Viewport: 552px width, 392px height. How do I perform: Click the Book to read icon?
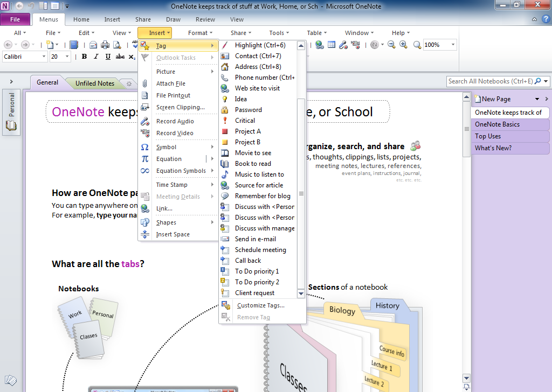[x=225, y=164]
